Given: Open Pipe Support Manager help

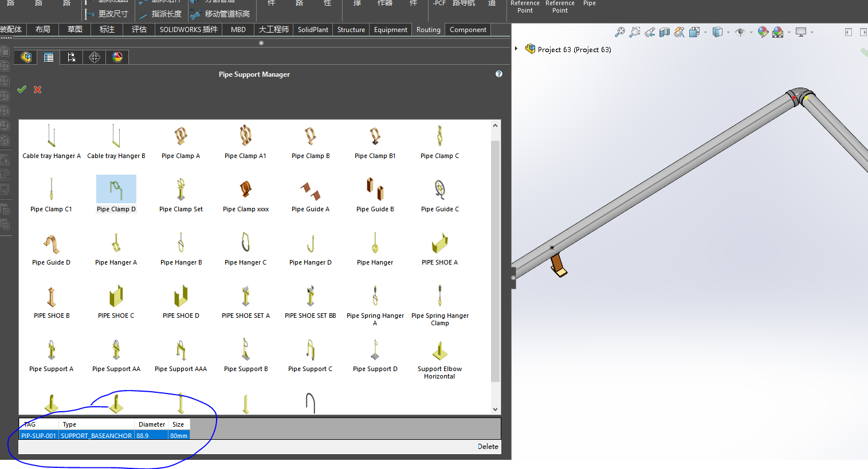Looking at the screenshot, I should [x=499, y=74].
